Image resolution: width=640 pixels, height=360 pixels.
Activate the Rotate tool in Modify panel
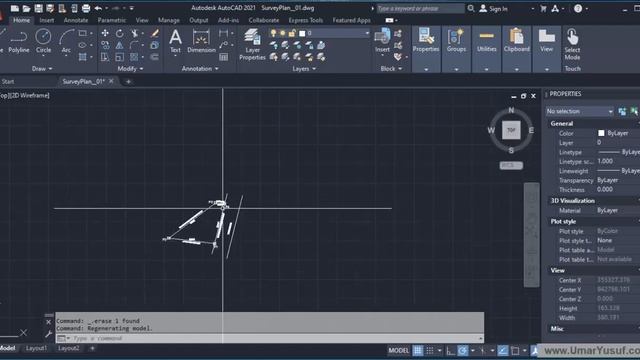119,33
